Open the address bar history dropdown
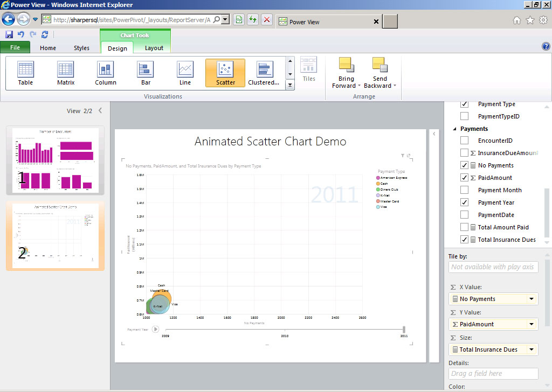 tap(226, 19)
